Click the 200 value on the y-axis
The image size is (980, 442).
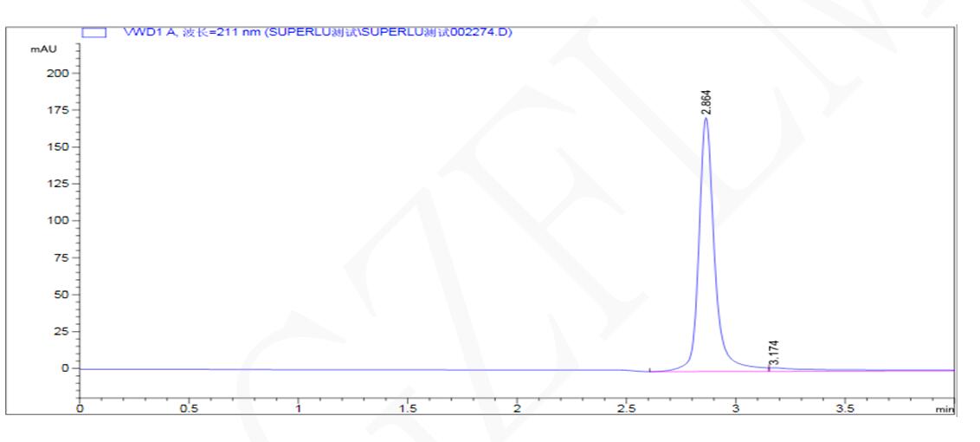tap(58, 74)
